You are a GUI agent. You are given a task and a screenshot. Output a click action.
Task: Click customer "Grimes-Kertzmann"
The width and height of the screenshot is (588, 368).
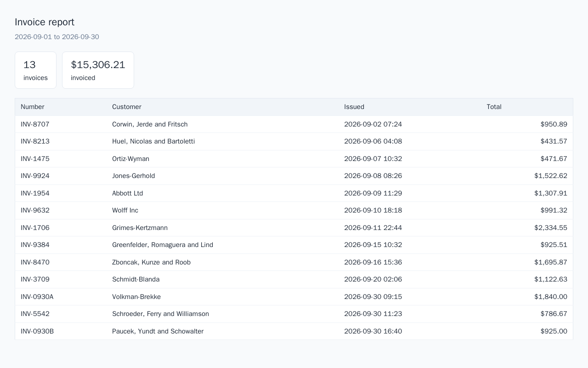[x=140, y=228]
